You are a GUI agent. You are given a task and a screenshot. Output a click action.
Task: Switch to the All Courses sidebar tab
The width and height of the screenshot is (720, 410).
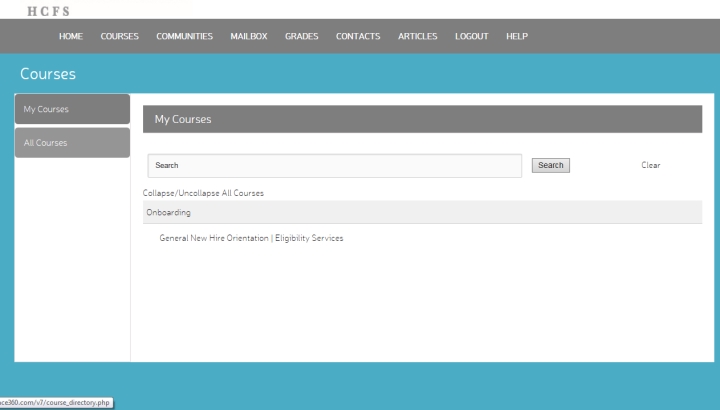click(x=72, y=143)
